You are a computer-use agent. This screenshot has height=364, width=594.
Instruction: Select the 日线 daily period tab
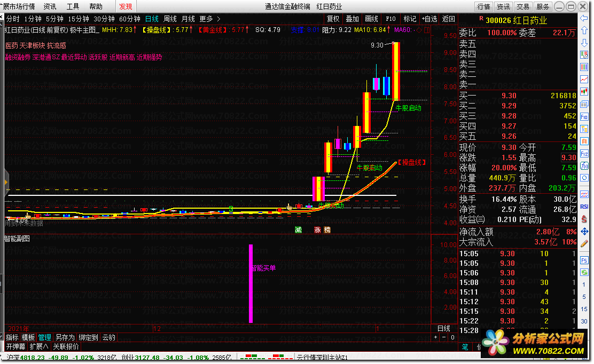pyautogui.click(x=152, y=19)
